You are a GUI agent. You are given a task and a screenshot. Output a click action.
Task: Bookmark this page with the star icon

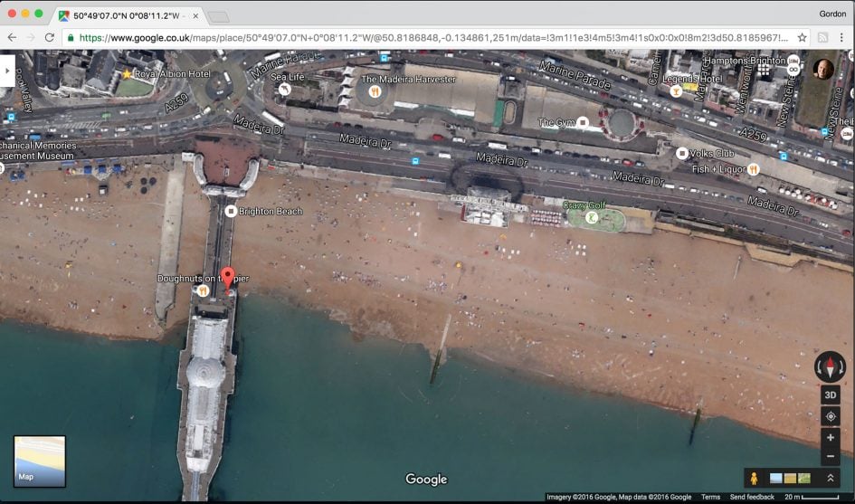tap(803, 38)
